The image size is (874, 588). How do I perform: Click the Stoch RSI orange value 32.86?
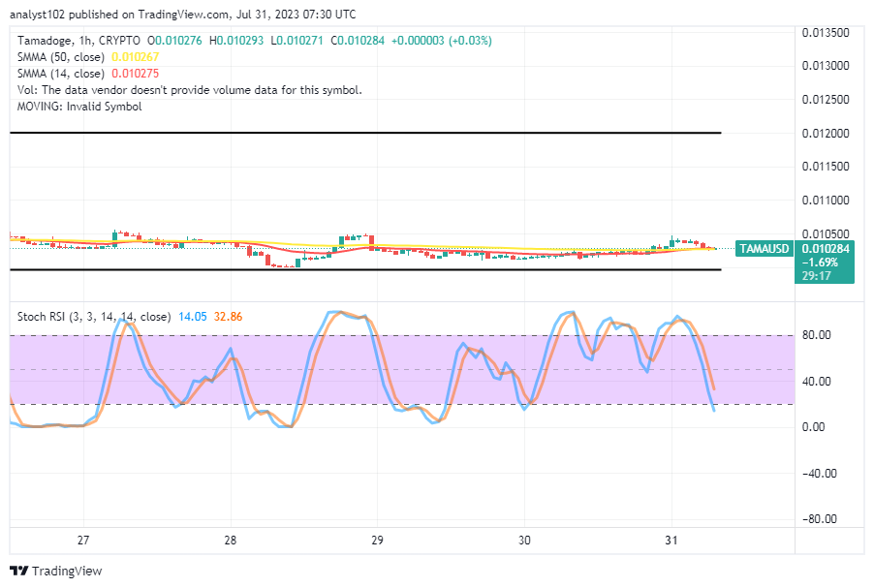[x=228, y=317]
